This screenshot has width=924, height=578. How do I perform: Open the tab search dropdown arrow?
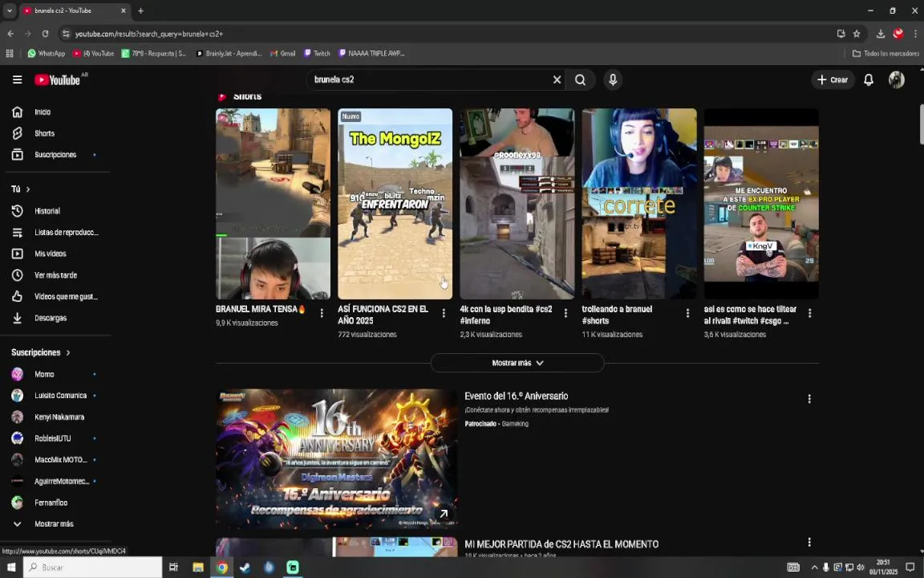coord(10,10)
